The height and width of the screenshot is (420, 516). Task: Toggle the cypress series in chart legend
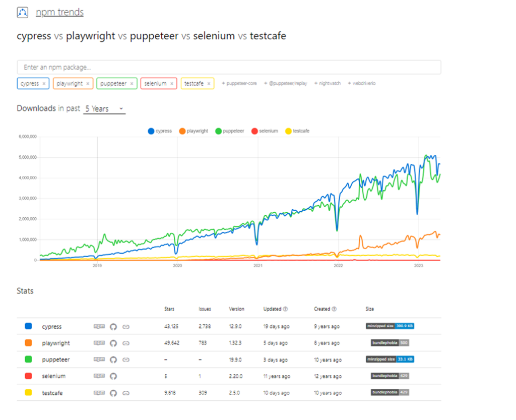tap(160, 131)
